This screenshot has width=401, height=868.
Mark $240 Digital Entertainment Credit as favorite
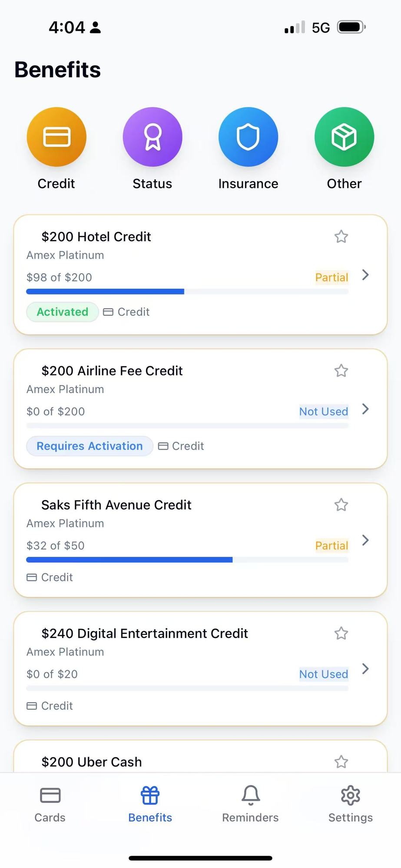(x=341, y=633)
